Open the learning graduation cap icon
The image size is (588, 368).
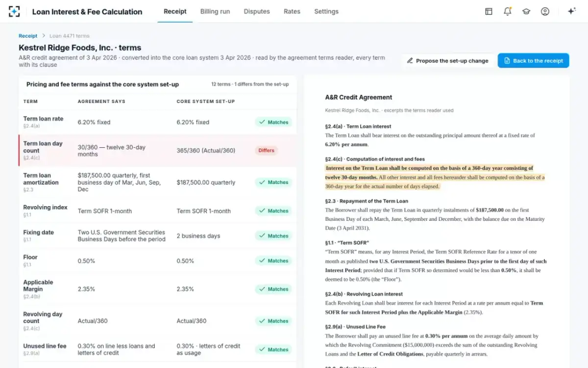tap(526, 11)
